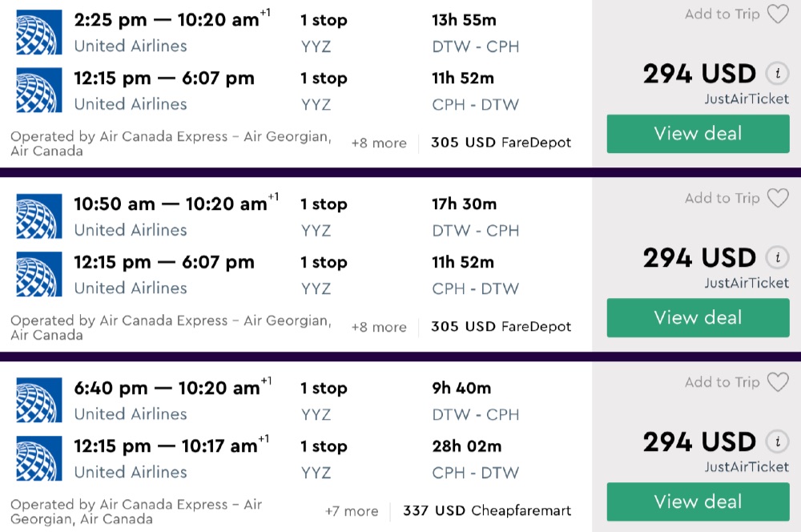This screenshot has height=532, width=801.
Task: Expand +8 more providers on second result
Action: [x=379, y=328]
